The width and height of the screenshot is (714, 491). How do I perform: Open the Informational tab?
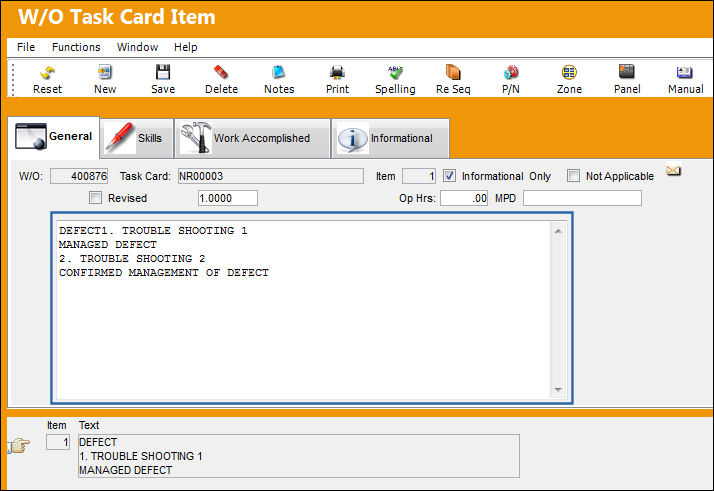pyautogui.click(x=391, y=138)
